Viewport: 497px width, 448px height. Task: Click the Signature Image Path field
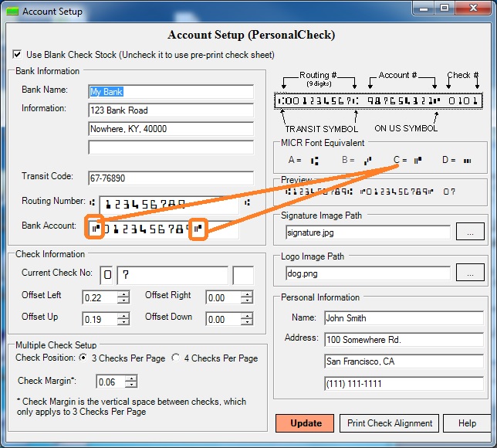tap(368, 232)
